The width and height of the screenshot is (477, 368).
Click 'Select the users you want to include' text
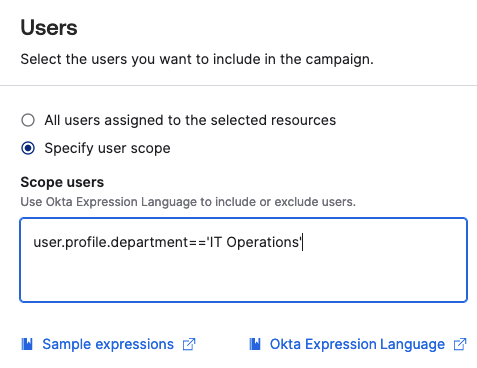tap(197, 59)
